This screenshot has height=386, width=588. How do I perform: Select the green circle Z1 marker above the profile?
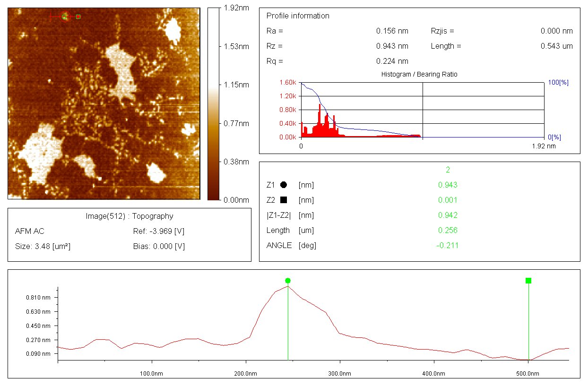click(288, 281)
